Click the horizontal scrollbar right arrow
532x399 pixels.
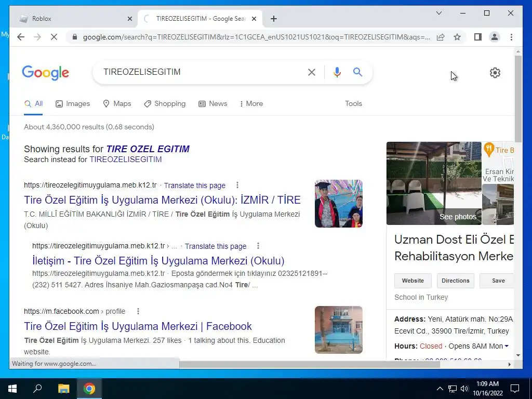509,364
